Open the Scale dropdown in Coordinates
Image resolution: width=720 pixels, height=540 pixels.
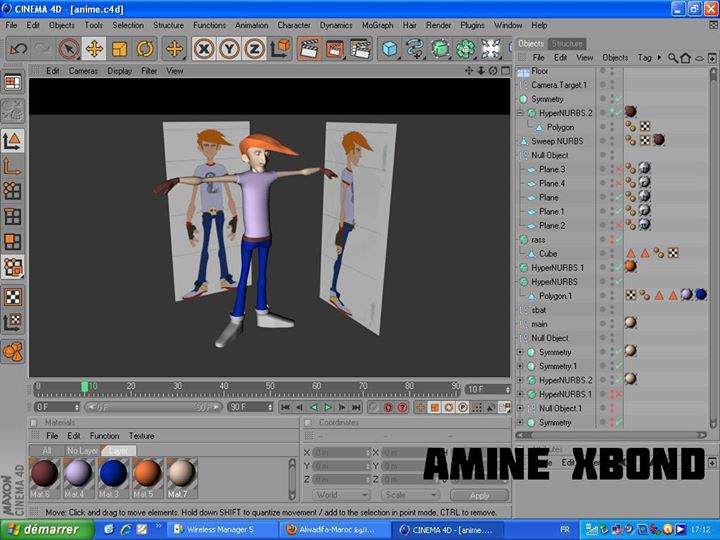point(410,495)
